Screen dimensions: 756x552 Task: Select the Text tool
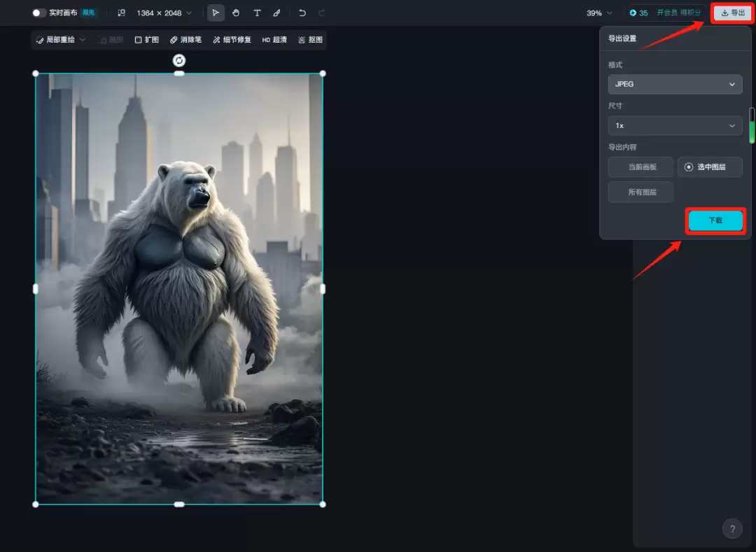click(257, 13)
